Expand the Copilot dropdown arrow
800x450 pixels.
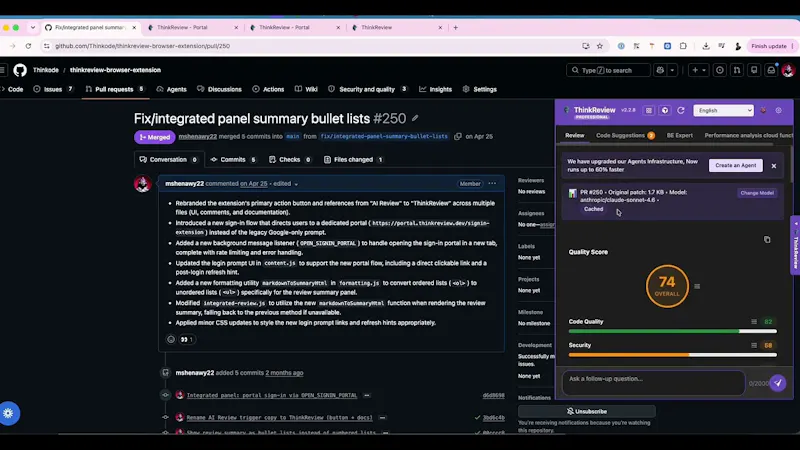(x=672, y=70)
